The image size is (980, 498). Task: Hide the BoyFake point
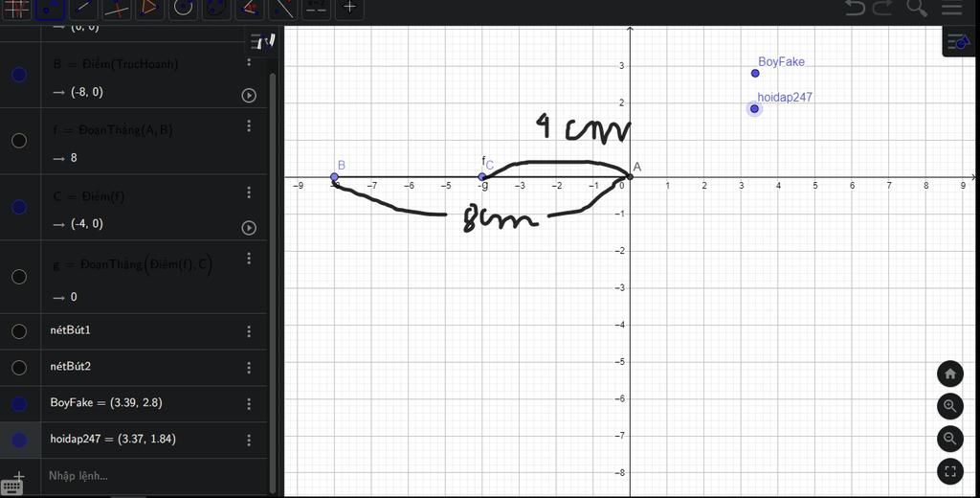[x=19, y=404]
